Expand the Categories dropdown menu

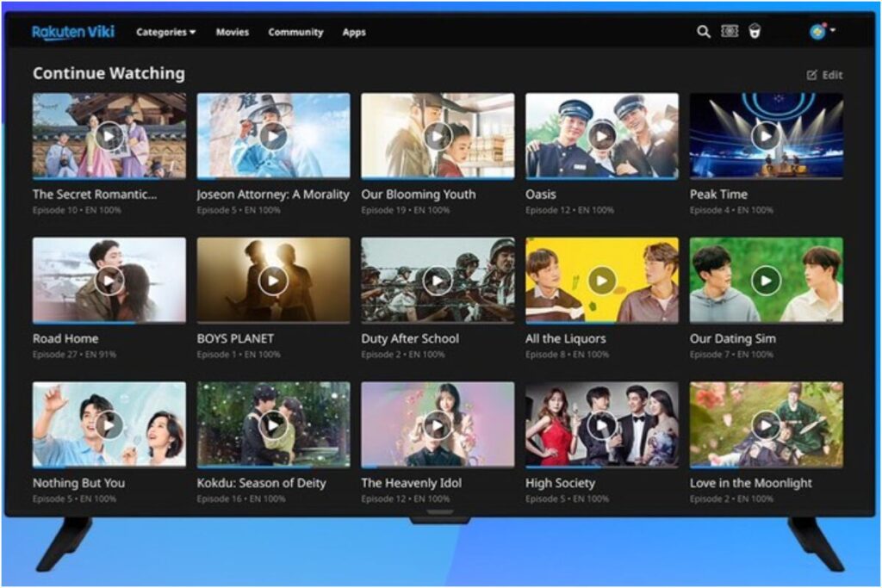[x=165, y=33]
